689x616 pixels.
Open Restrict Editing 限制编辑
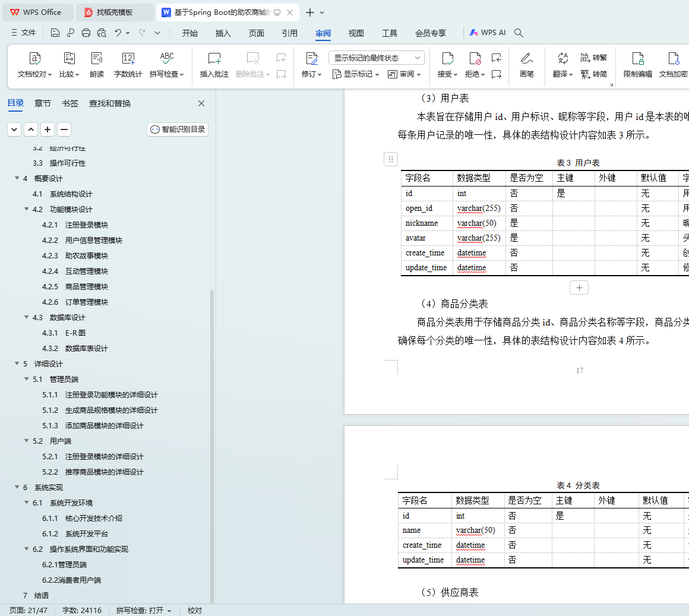point(637,65)
